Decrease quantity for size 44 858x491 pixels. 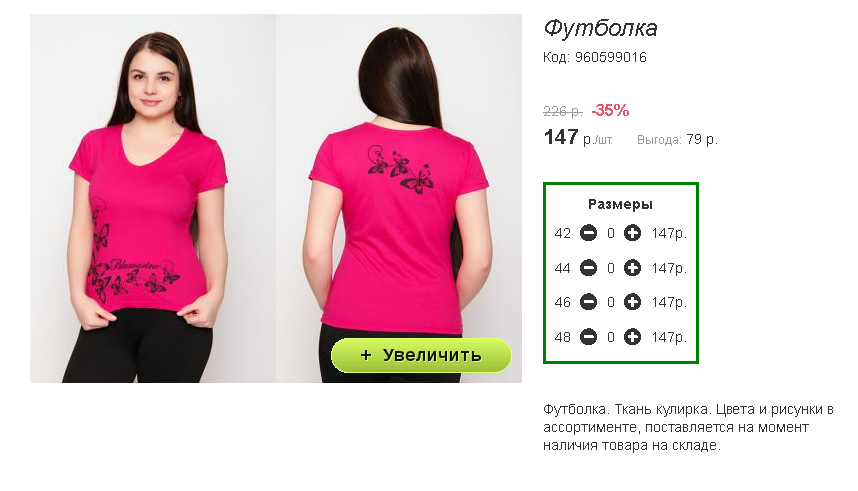pos(588,268)
